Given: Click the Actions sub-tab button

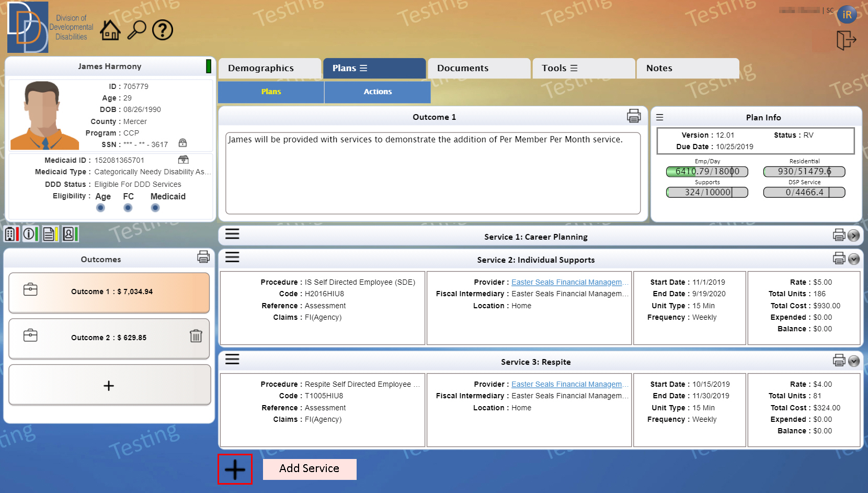Looking at the screenshot, I should pyautogui.click(x=378, y=92).
